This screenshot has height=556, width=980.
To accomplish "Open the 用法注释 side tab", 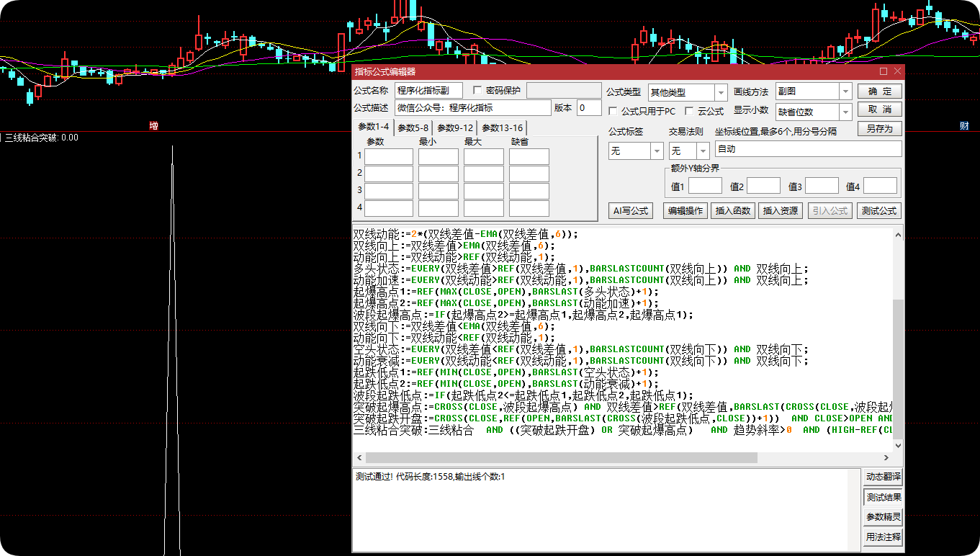I will (x=884, y=537).
